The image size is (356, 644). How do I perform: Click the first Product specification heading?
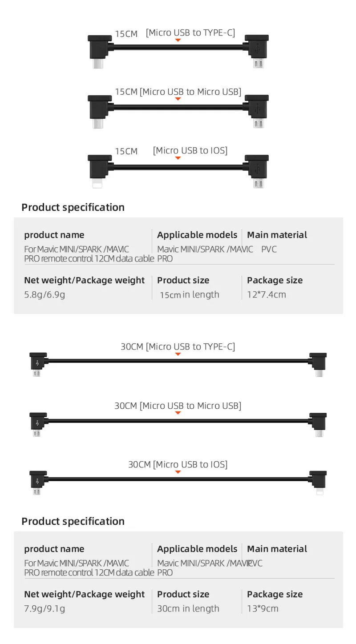tap(73, 207)
